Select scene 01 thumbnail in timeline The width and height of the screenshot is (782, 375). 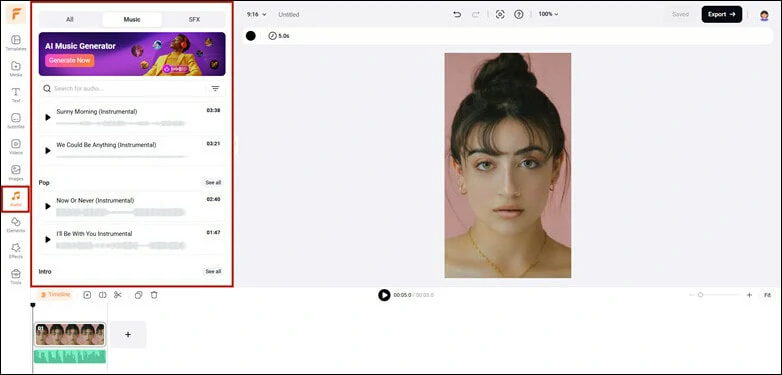point(70,334)
